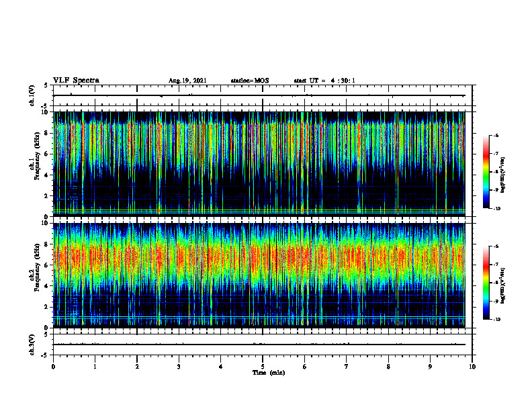Image resolution: width=532 pixels, height=411 pixels.
Task: Click the "VLF Spectra" plot title
Action: click(76, 81)
